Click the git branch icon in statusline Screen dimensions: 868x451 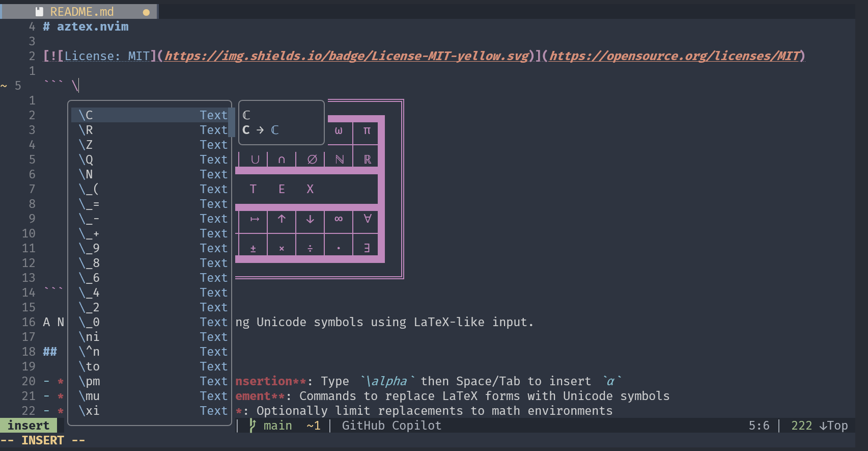253,426
